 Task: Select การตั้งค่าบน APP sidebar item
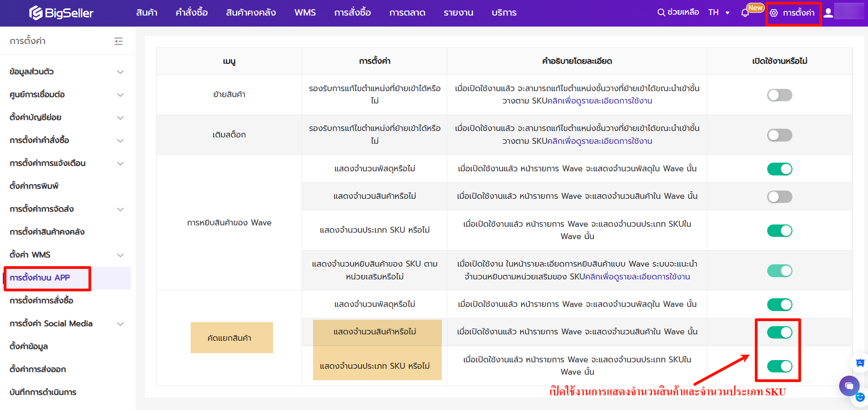pos(40,278)
